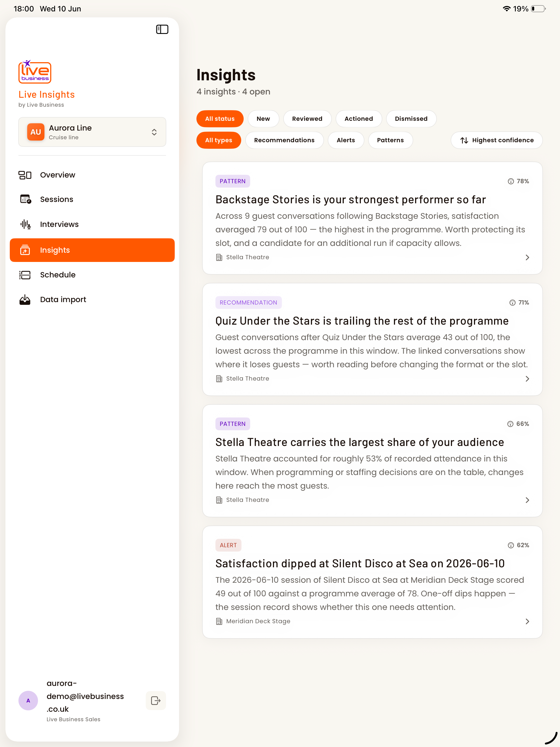Expand the Quiz Under the Stars chevron
Screen dimensions: 560x747
pyautogui.click(x=527, y=379)
